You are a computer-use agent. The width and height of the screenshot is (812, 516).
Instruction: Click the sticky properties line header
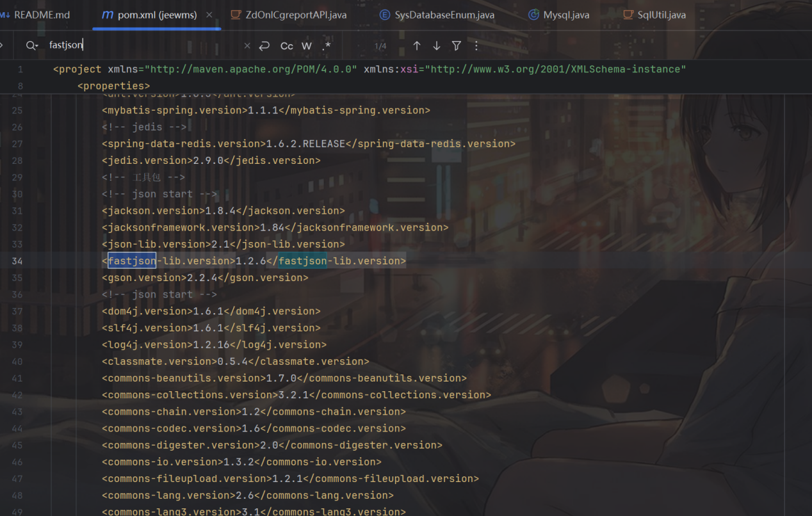113,86
